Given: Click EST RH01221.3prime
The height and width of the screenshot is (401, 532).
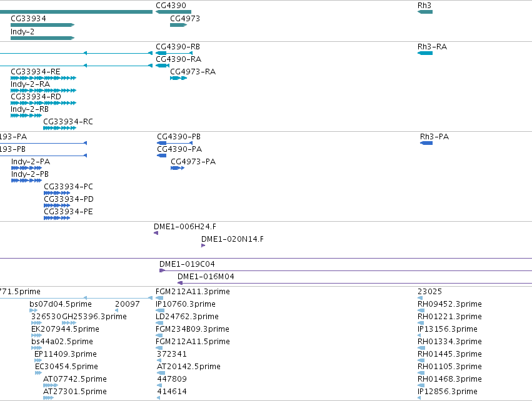Looking at the screenshot, I should [x=421, y=324].
